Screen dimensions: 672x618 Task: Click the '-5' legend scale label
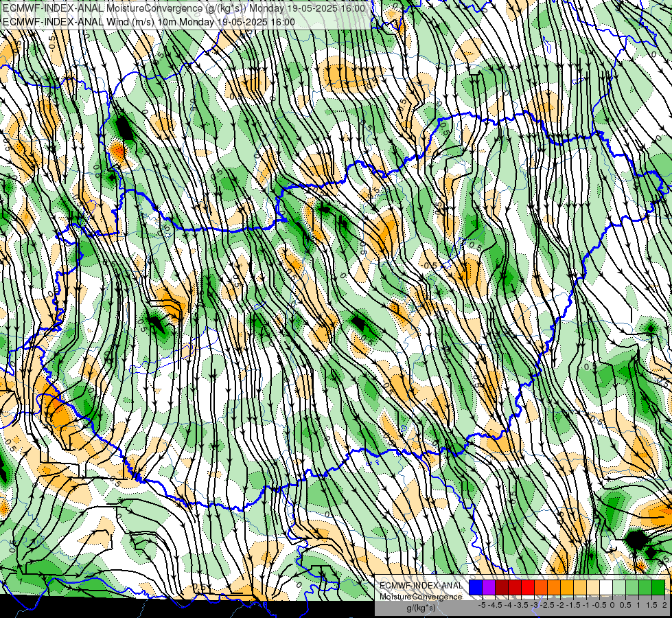482,605
